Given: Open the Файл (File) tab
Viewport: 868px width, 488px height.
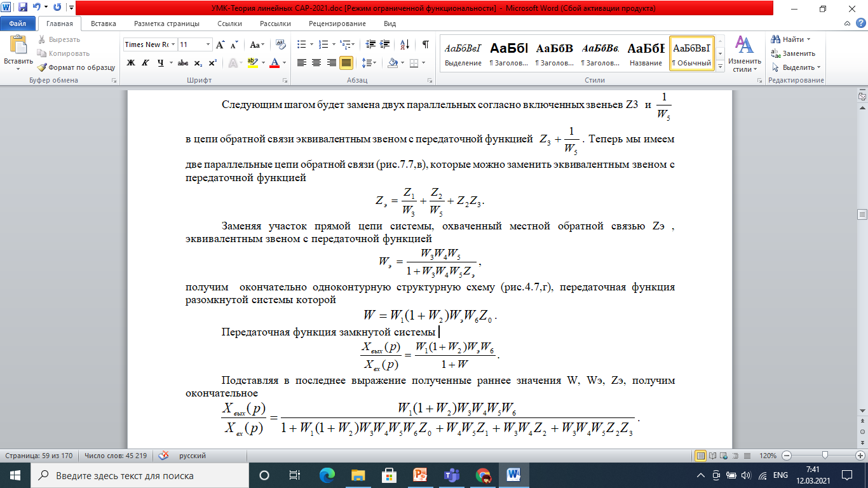Looking at the screenshot, I should (18, 24).
